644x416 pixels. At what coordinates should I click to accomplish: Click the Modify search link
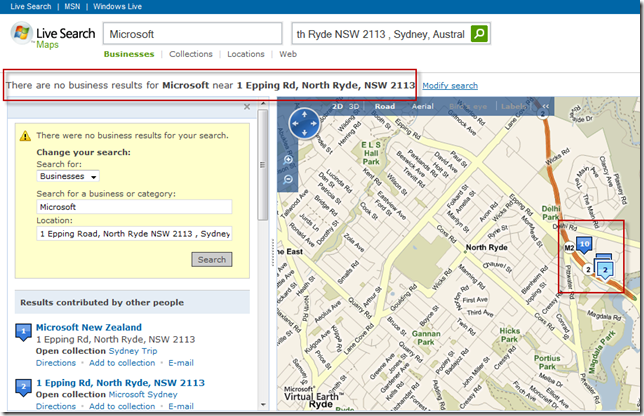[x=449, y=86]
